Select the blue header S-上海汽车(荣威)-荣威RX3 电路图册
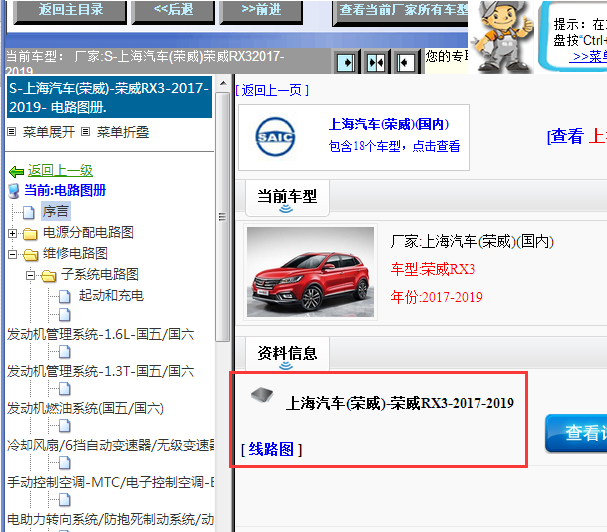This screenshot has width=607, height=532. click(x=110, y=97)
